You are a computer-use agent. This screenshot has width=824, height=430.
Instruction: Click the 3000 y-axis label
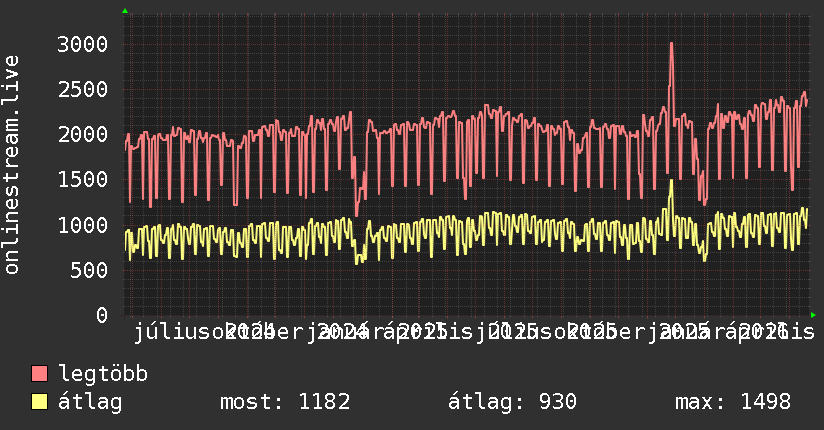coord(83,44)
